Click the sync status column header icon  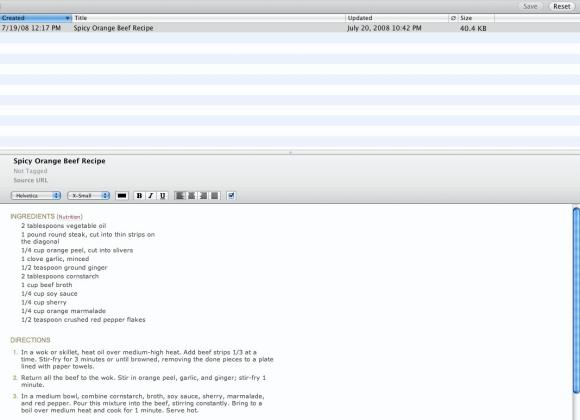[453, 18]
